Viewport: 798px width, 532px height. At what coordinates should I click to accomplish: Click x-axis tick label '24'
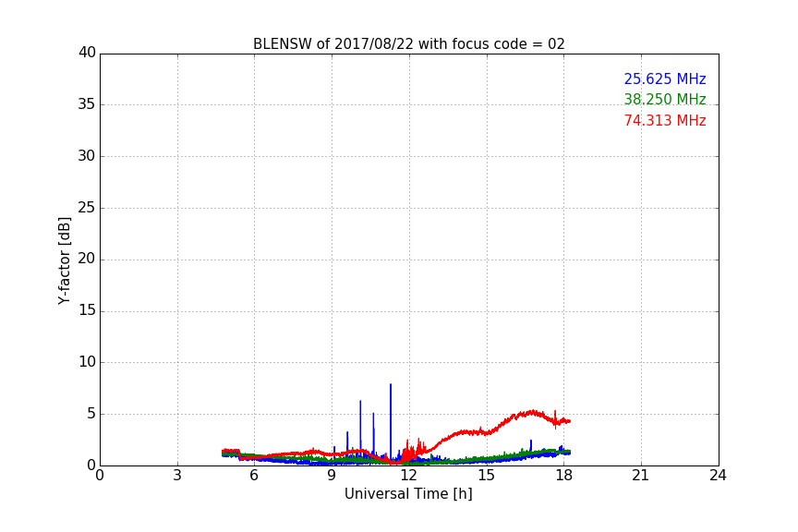[x=718, y=476]
